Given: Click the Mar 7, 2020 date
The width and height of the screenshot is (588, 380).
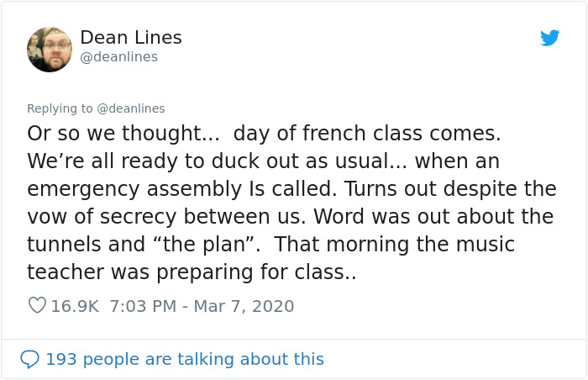Looking at the screenshot, I should point(244,306).
